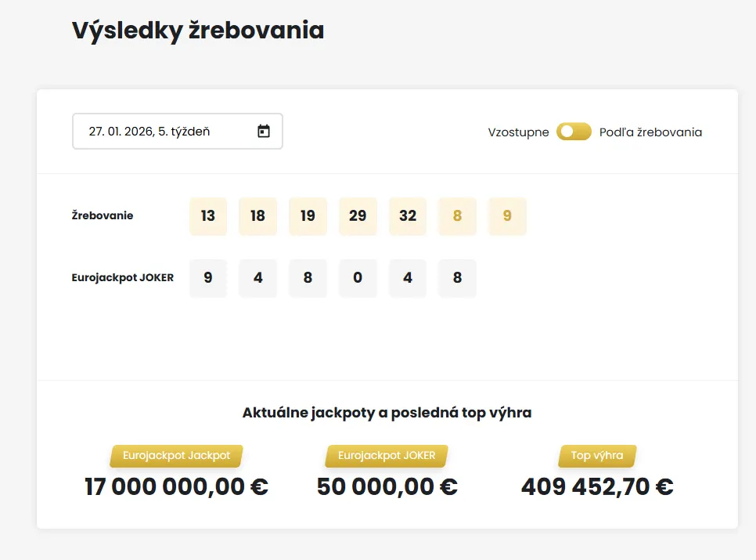Image resolution: width=756 pixels, height=560 pixels.
Task: Select Joker digit 0
Action: (358, 277)
